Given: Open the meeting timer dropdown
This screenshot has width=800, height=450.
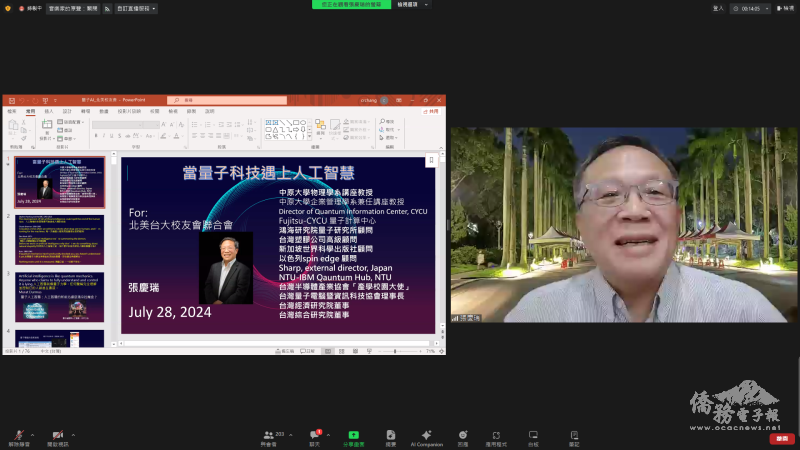Looking at the screenshot, I should [751, 8].
